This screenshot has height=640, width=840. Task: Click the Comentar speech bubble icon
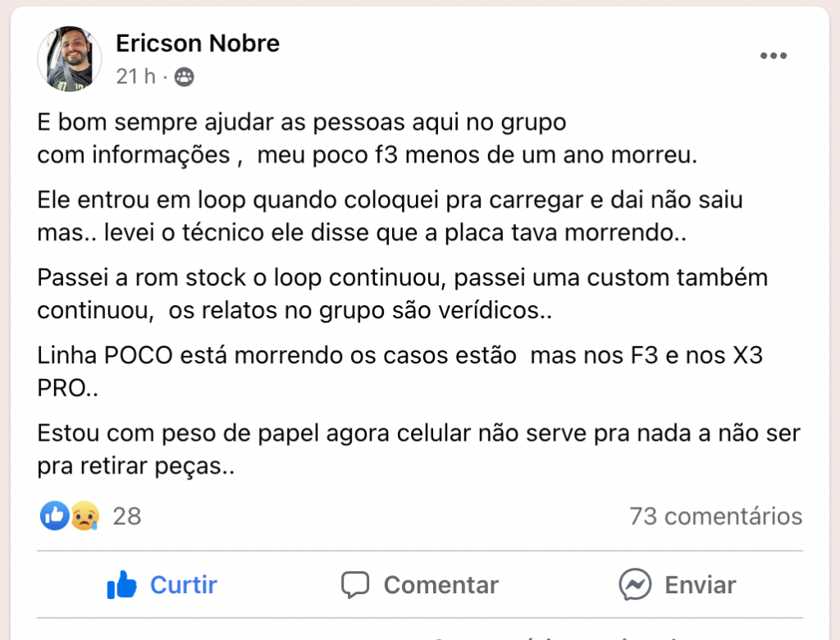point(355,585)
